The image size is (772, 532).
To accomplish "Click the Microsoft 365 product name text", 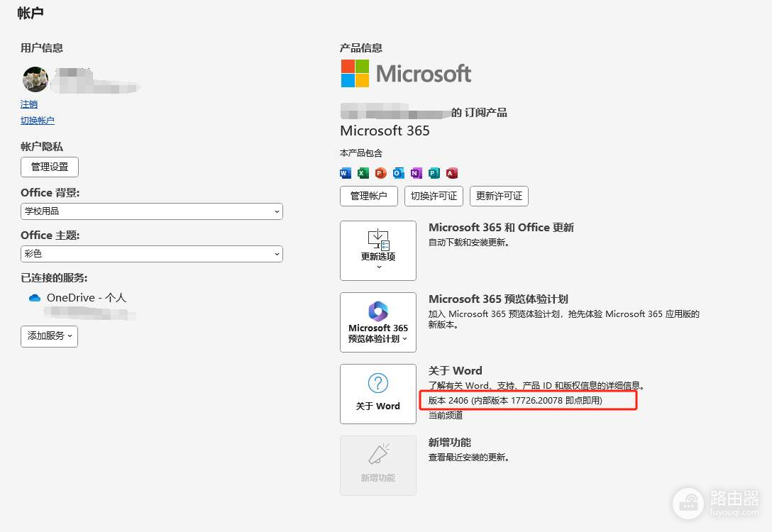I will coord(385,131).
